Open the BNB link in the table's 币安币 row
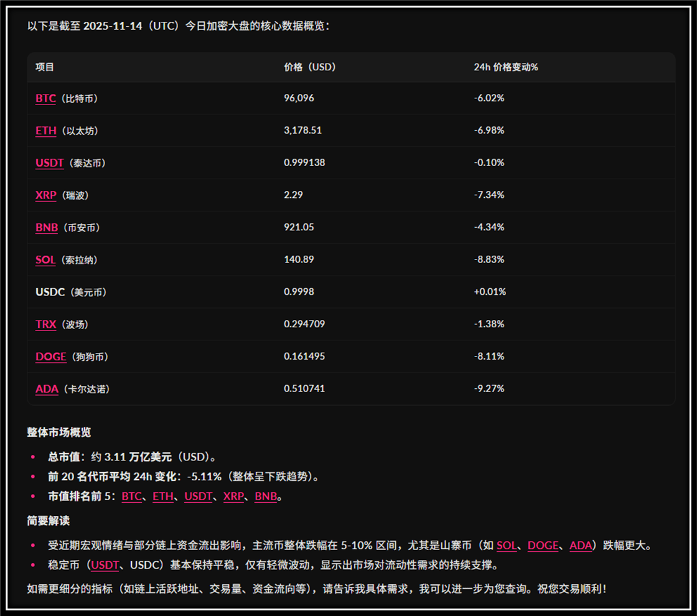 (x=47, y=228)
